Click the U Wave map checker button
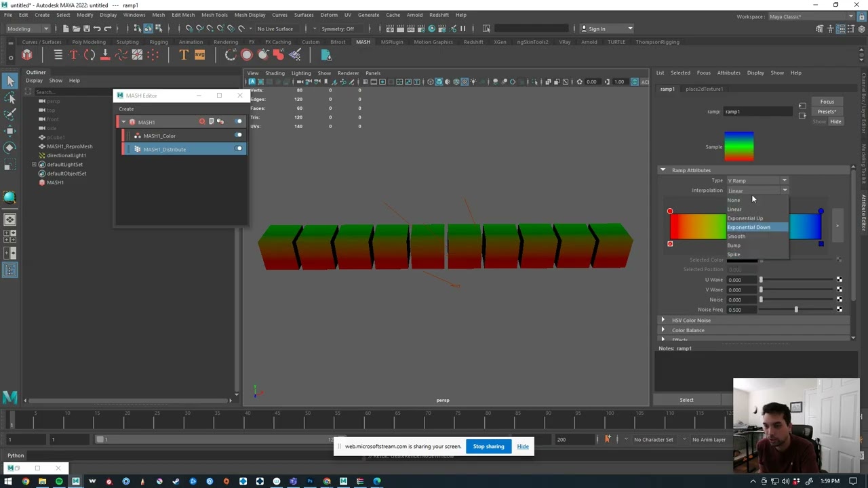The height and width of the screenshot is (488, 868). (x=840, y=280)
